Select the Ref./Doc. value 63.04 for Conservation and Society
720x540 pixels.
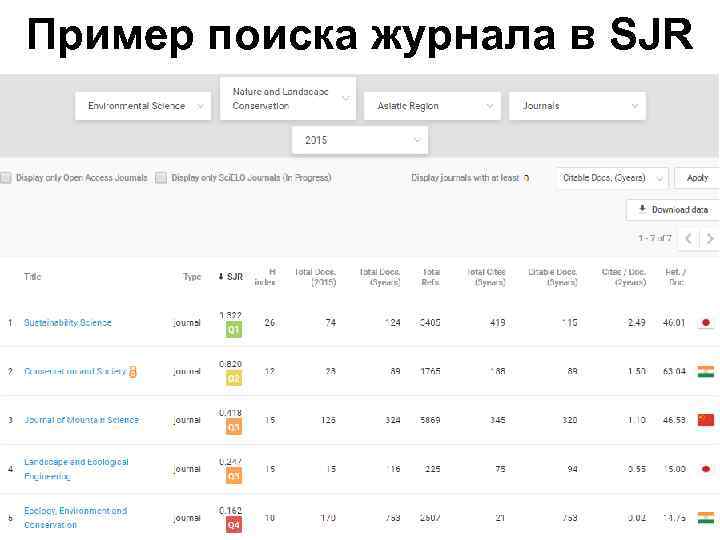pos(675,371)
